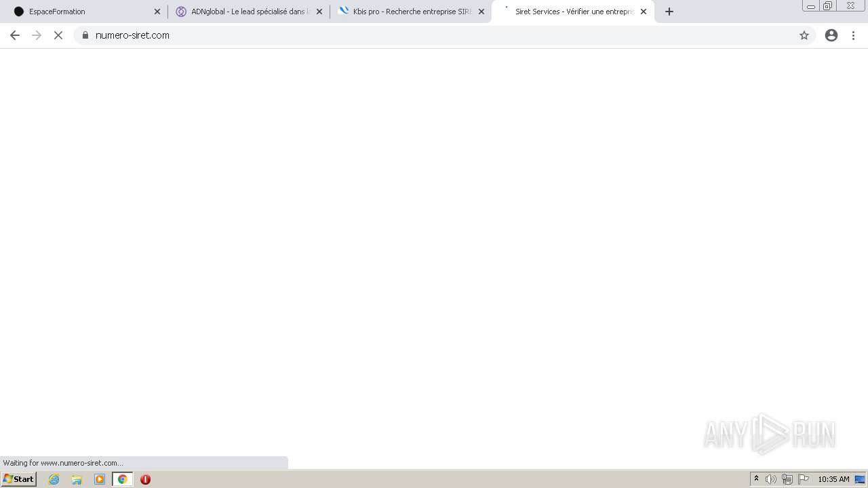This screenshot has height=488, width=868.
Task: Open a new browser tab
Action: [669, 12]
